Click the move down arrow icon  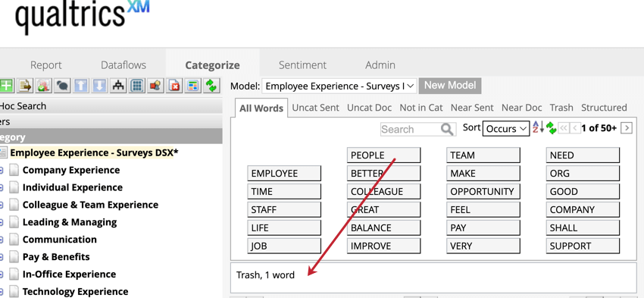pos(100,86)
